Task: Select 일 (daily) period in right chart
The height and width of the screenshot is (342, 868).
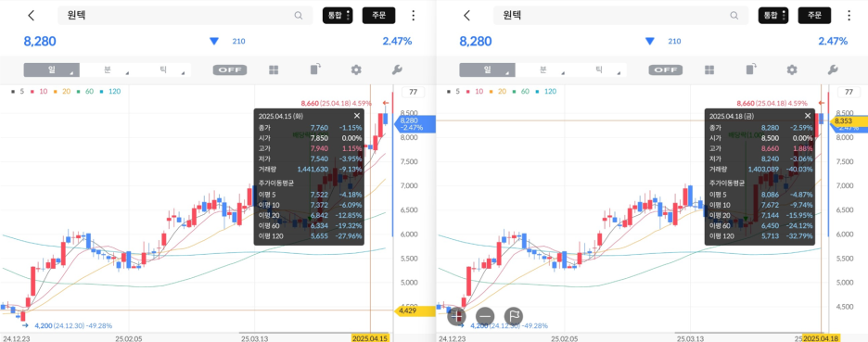Action: pos(487,70)
